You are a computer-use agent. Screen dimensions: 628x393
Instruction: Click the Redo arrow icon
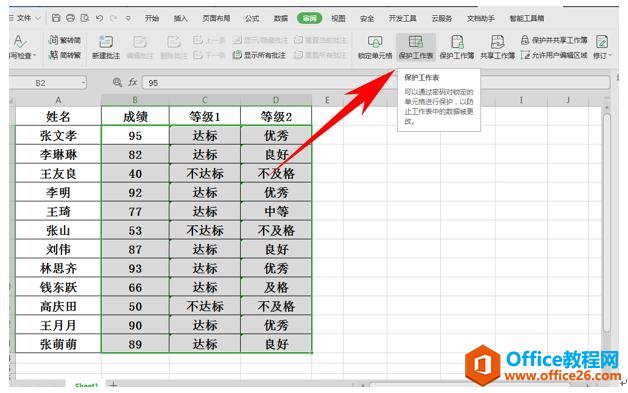pyautogui.click(x=114, y=18)
